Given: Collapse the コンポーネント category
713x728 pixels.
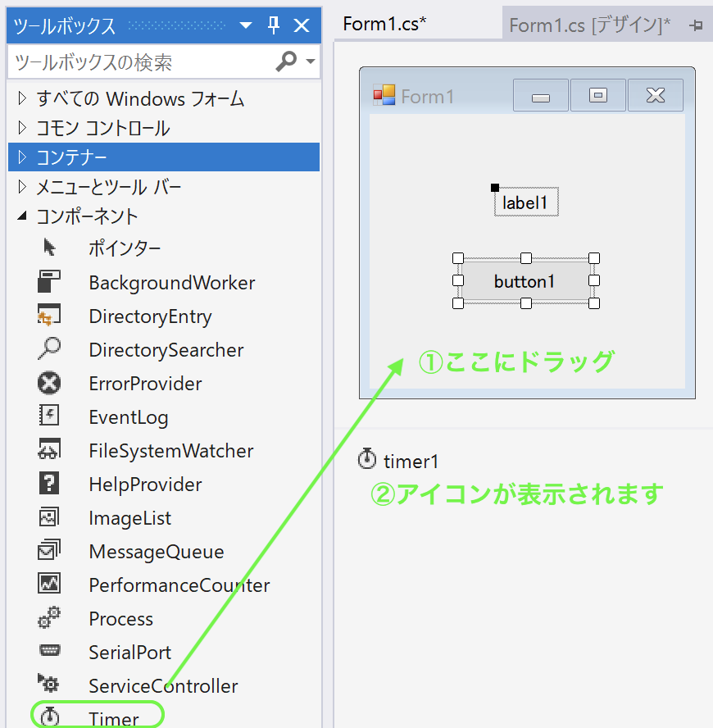Looking at the screenshot, I should (x=22, y=216).
